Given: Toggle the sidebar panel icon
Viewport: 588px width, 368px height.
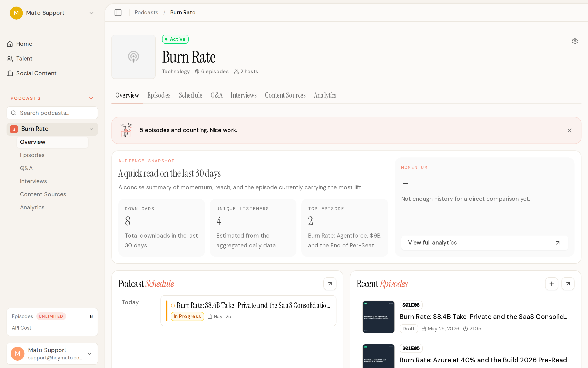Looking at the screenshot, I should point(118,12).
